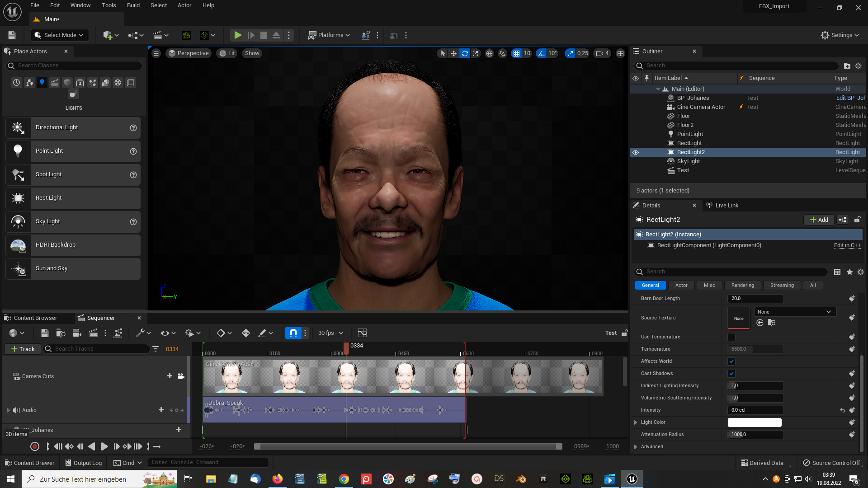868x488 pixels.
Task: Save the sequence in the Sequencer toolbar
Action: click(44, 333)
